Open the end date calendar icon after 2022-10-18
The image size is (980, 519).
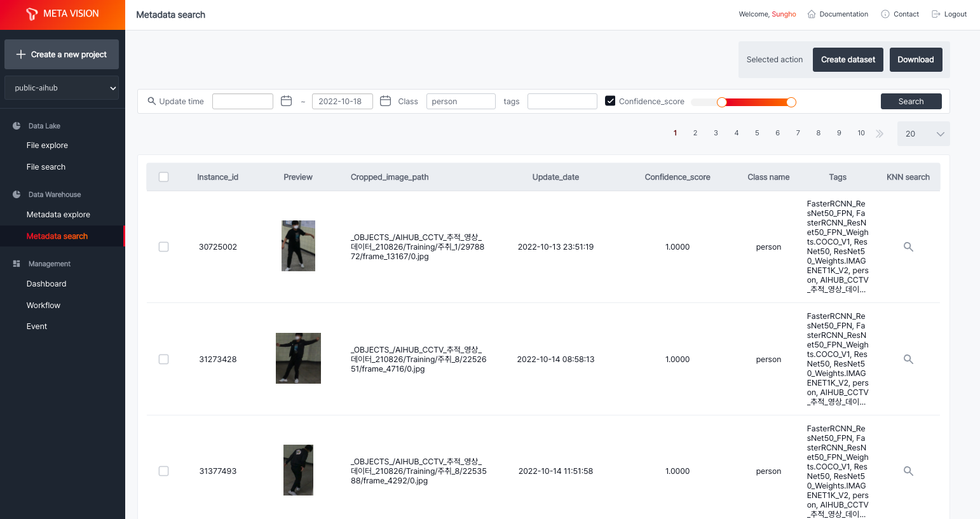(x=385, y=101)
